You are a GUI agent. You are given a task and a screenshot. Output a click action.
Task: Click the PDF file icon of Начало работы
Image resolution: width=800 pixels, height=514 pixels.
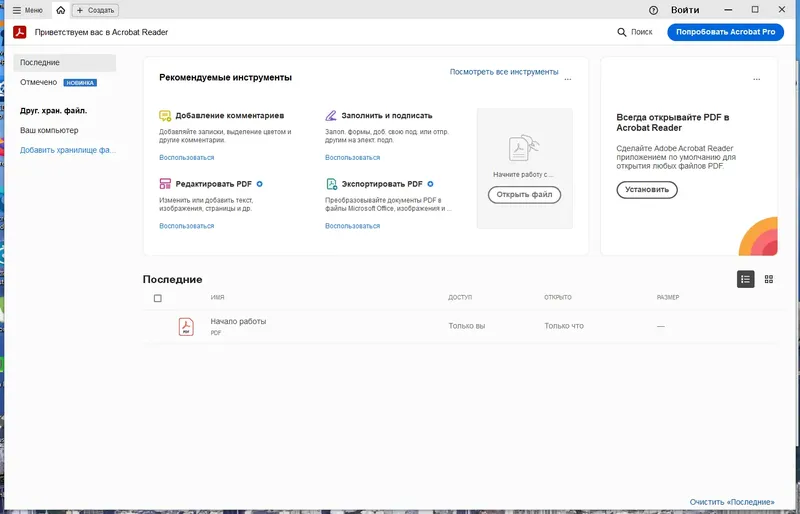186,327
